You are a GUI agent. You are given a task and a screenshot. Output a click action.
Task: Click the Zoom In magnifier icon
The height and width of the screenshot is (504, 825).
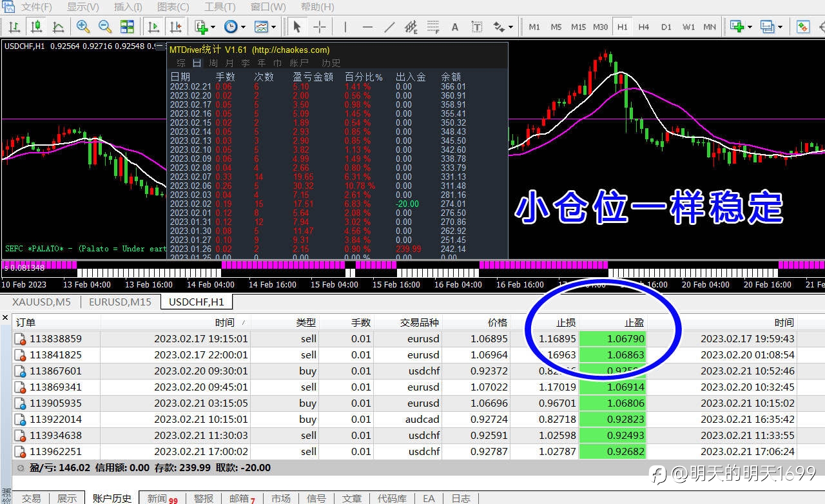coord(83,26)
